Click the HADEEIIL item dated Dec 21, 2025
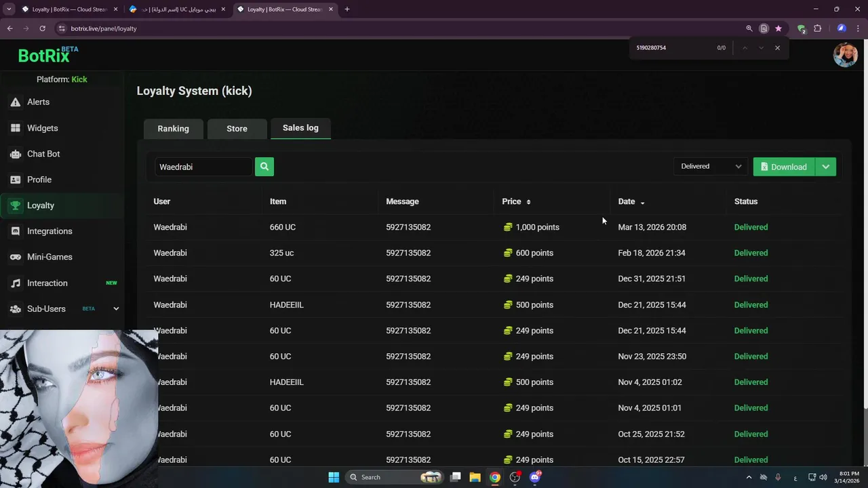 pyautogui.click(x=286, y=305)
